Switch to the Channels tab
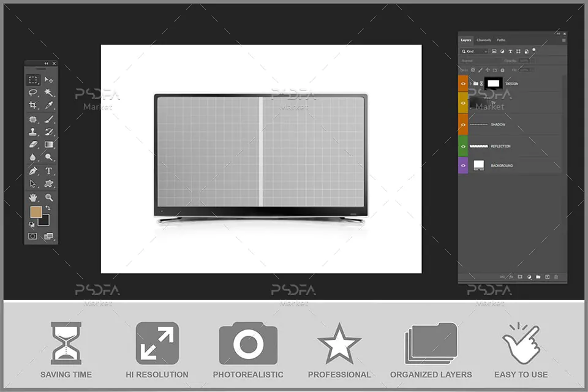 (484, 40)
